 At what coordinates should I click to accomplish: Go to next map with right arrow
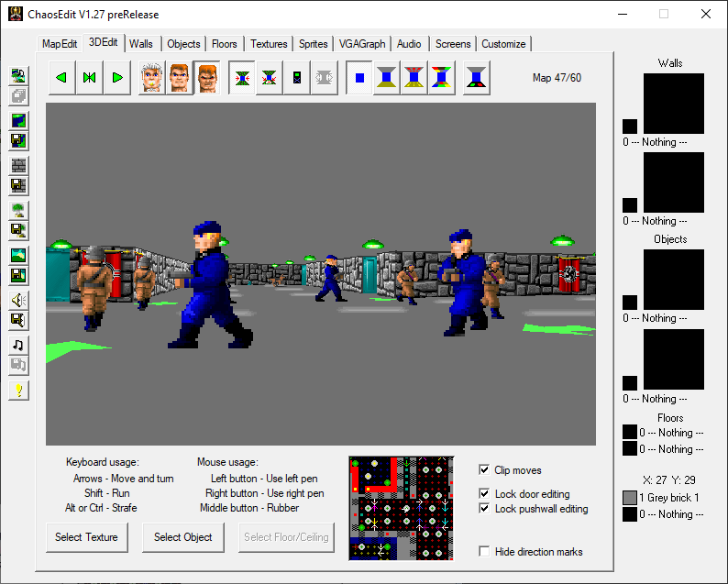117,78
